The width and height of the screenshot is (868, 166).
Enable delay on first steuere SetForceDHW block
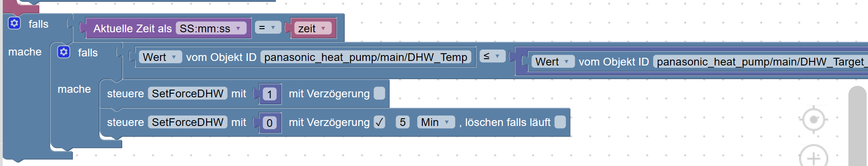pos(379,93)
